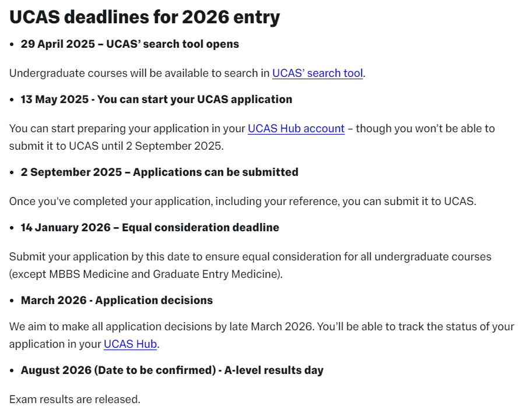The image size is (520, 420).
Task: Click the 'Exam results are released.' sentence
Action: click(75, 400)
